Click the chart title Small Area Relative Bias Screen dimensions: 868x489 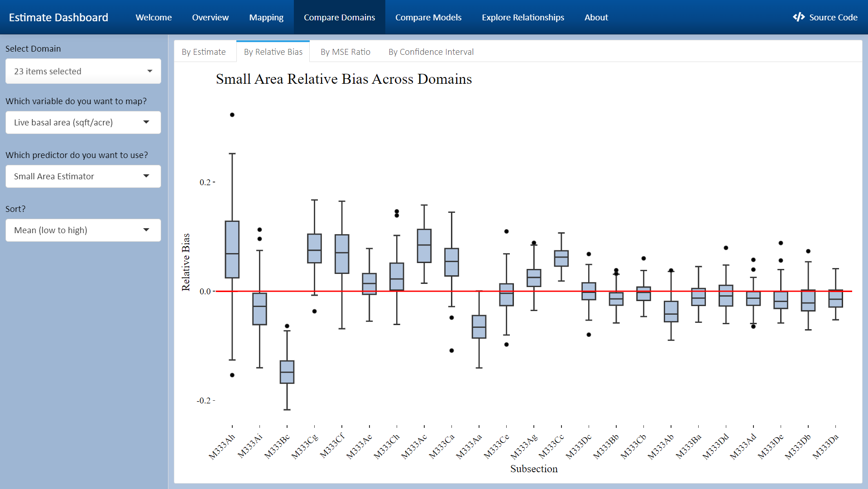(344, 79)
